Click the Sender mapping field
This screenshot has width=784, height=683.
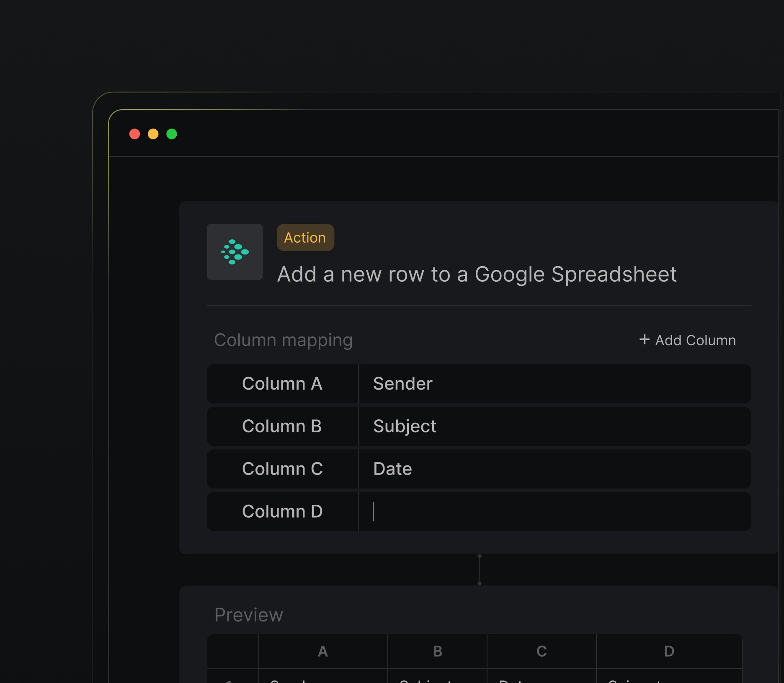(x=554, y=384)
